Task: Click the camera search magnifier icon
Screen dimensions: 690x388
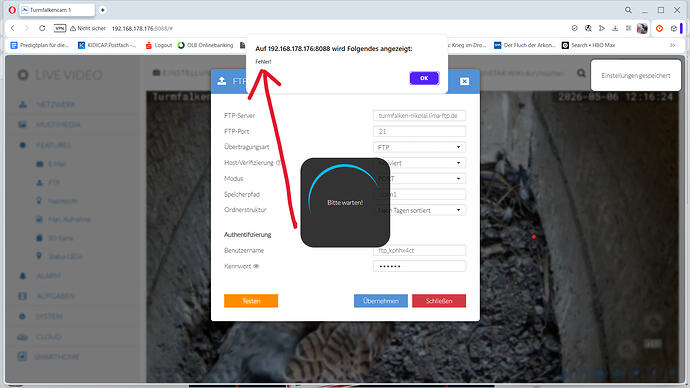Action: [581, 73]
